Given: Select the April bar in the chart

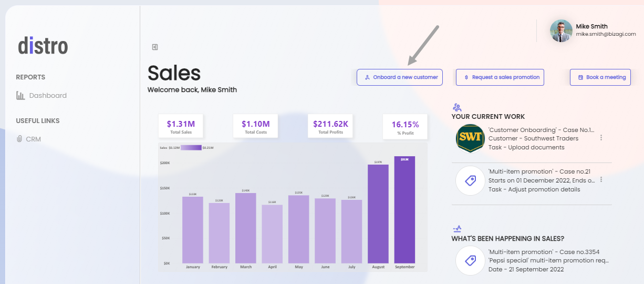Looking at the screenshot, I should pyautogui.click(x=272, y=234).
